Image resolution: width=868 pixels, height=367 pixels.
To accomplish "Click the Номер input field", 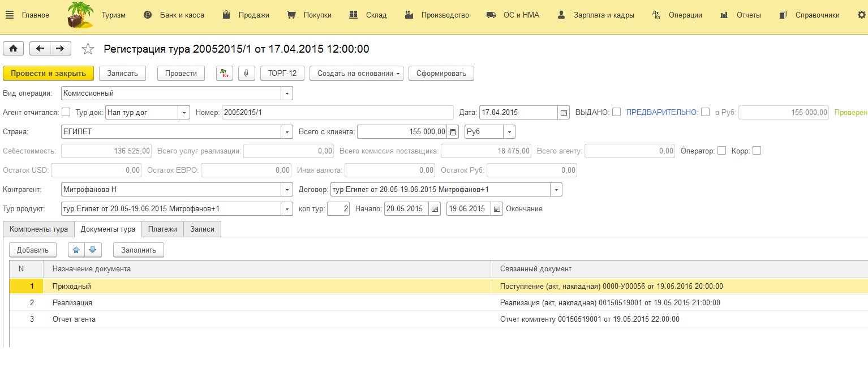I will 337,113.
